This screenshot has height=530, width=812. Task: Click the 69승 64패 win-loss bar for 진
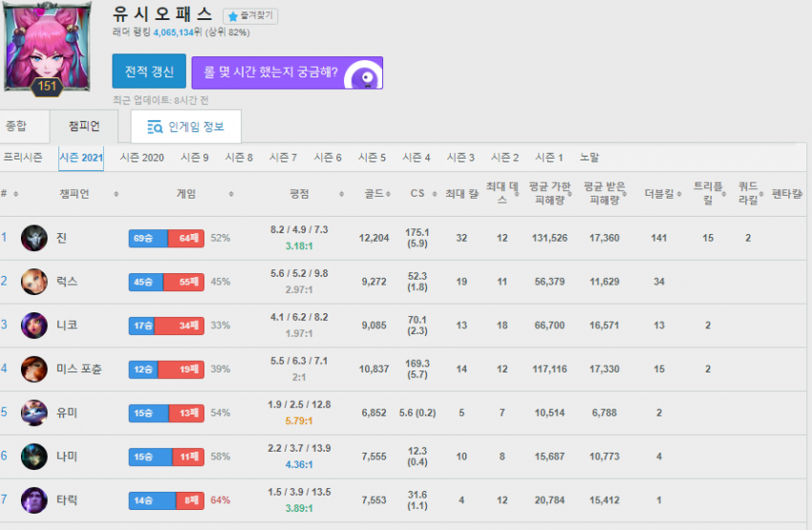point(166,238)
